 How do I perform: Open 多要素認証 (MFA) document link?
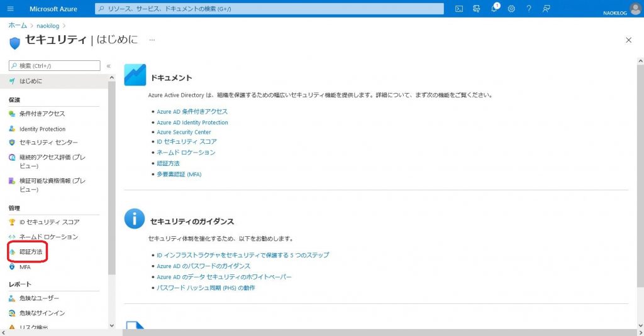pyautogui.click(x=179, y=175)
